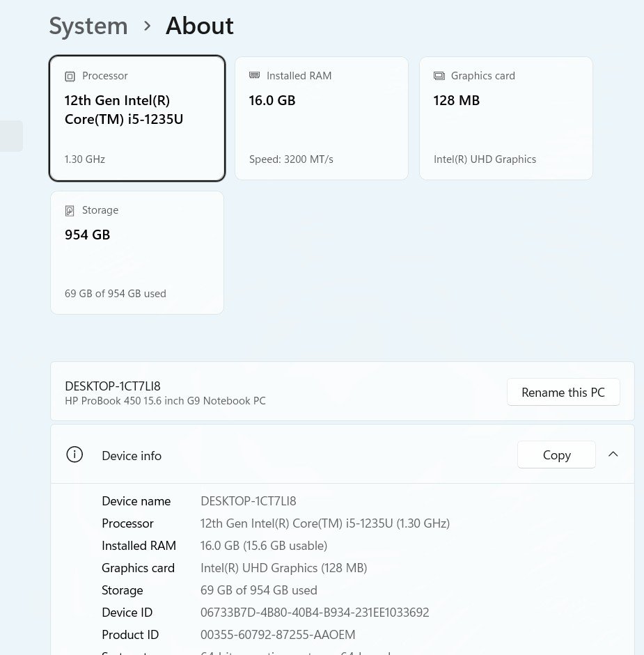
Task: Click HP ProBook 450 model text
Action: click(165, 401)
